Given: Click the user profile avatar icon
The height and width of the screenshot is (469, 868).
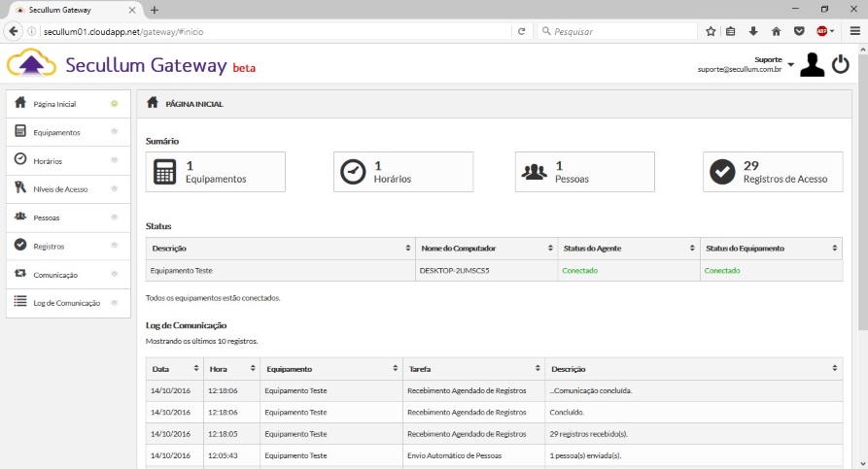Looking at the screenshot, I should click(812, 65).
